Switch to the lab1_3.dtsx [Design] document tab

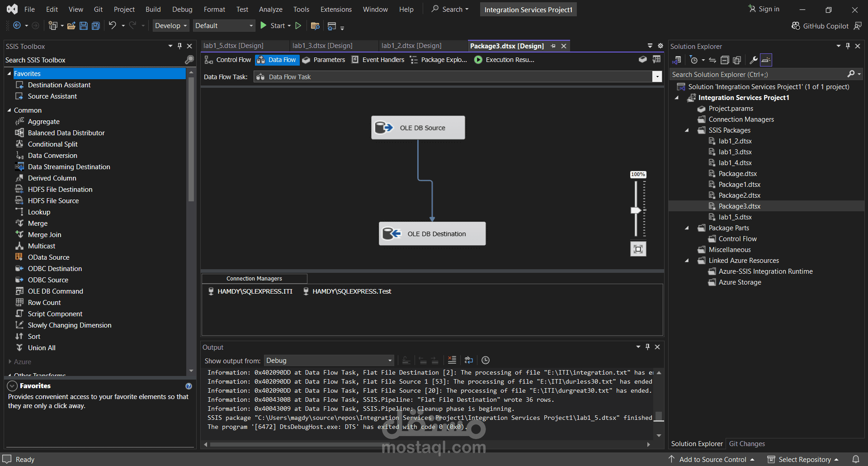322,46
